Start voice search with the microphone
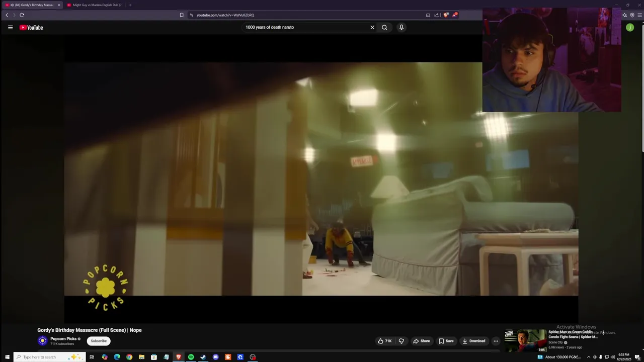644x362 pixels. coord(401,28)
